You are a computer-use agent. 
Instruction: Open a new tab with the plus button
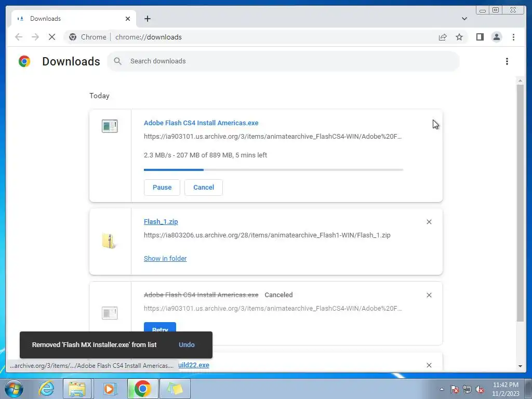point(147,19)
